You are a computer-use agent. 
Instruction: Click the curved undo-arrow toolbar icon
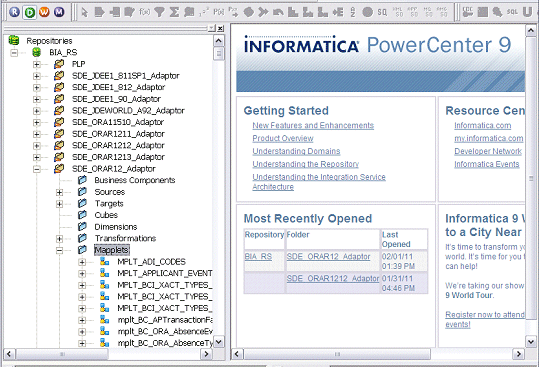[278, 12]
